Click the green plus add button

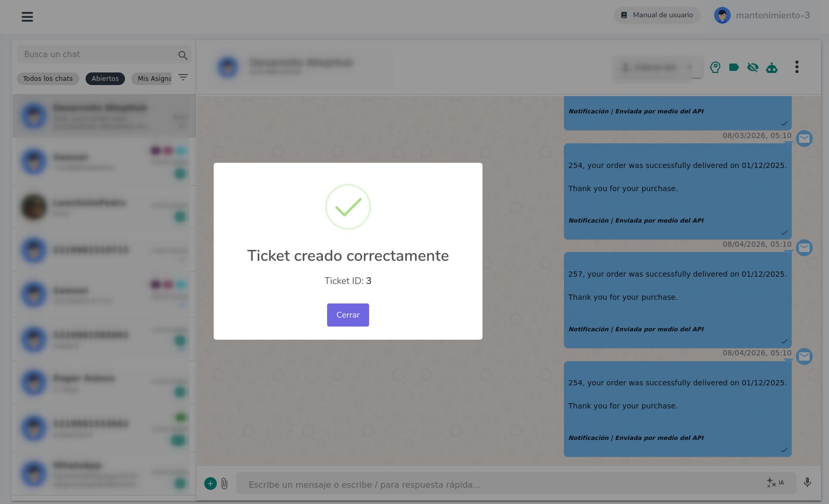(211, 484)
